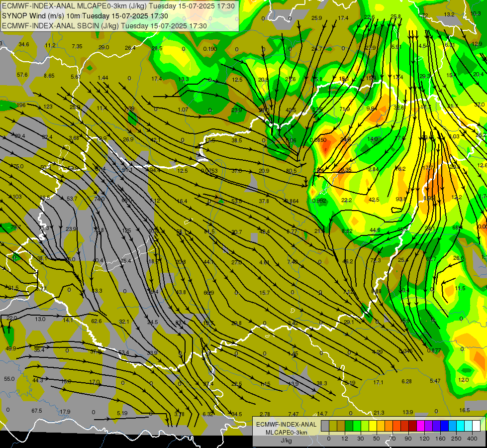The width and height of the screenshot is (487, 448).
Task: Click the map value '57.6'
Action: click(x=22, y=75)
